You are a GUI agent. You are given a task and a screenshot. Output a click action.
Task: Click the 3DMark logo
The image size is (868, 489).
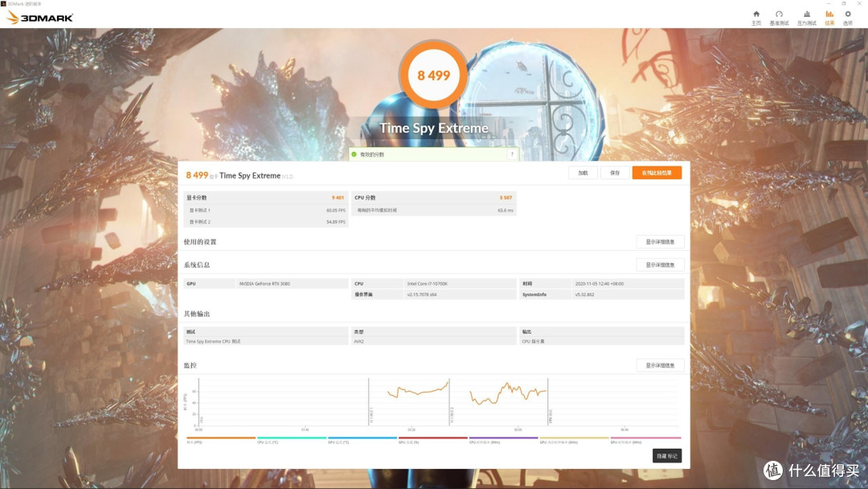(39, 18)
